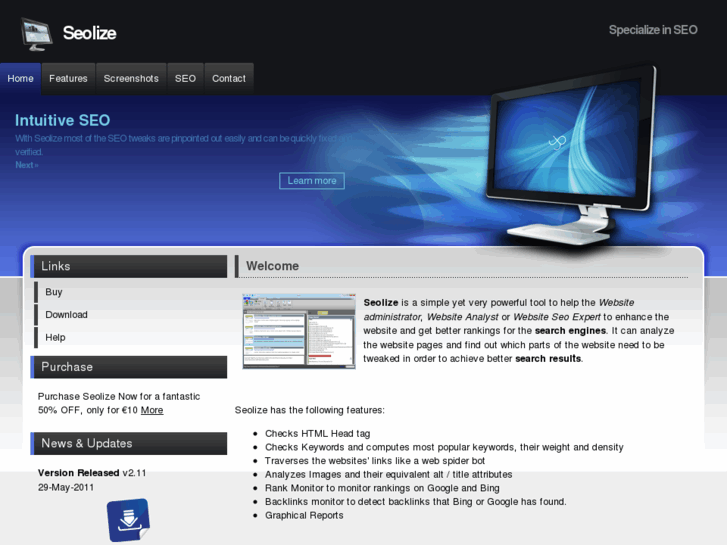Screen dimensions: 727x545
Task: Click the Version Released v2.11 text
Action: pyautogui.click(x=92, y=473)
